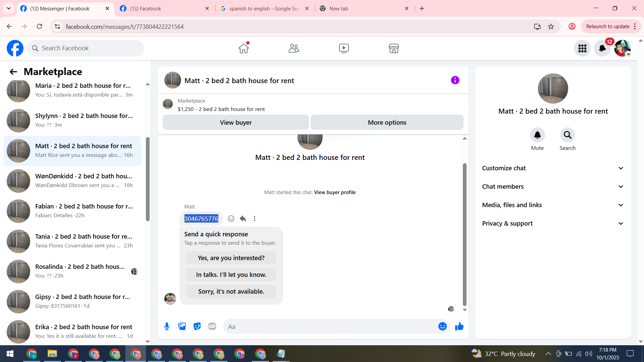Open conversation information purple icon
The image size is (644, 362).
tap(455, 80)
